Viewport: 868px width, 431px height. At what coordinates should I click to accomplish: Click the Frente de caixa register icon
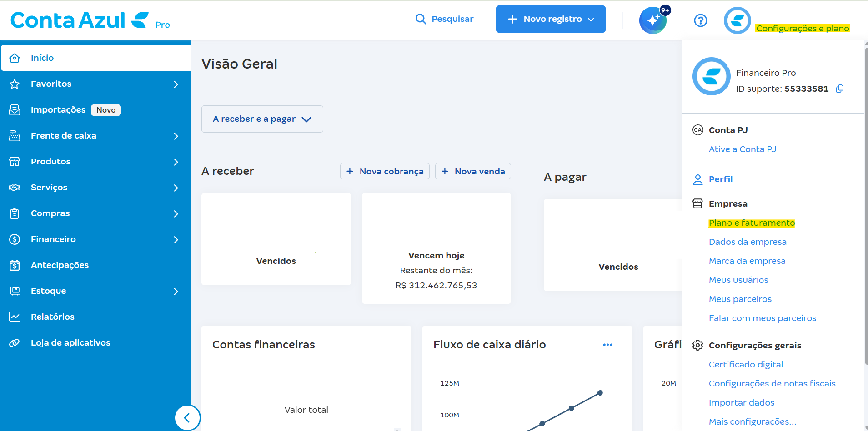tap(15, 136)
